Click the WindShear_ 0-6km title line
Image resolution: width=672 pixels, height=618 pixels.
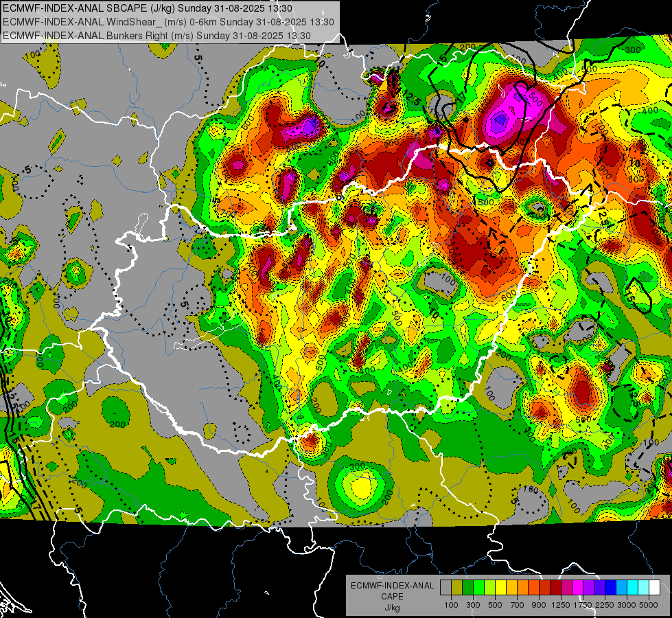[168, 22]
